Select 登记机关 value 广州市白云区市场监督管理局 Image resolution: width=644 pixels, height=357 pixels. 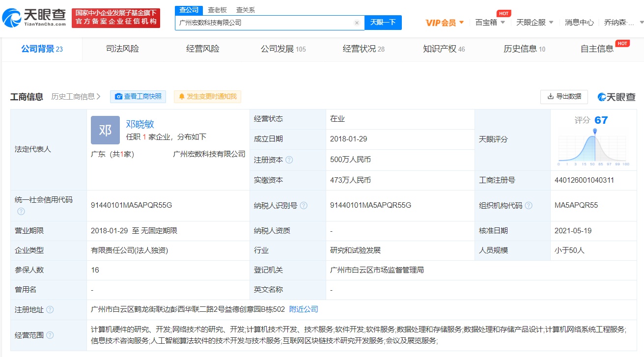(x=377, y=270)
